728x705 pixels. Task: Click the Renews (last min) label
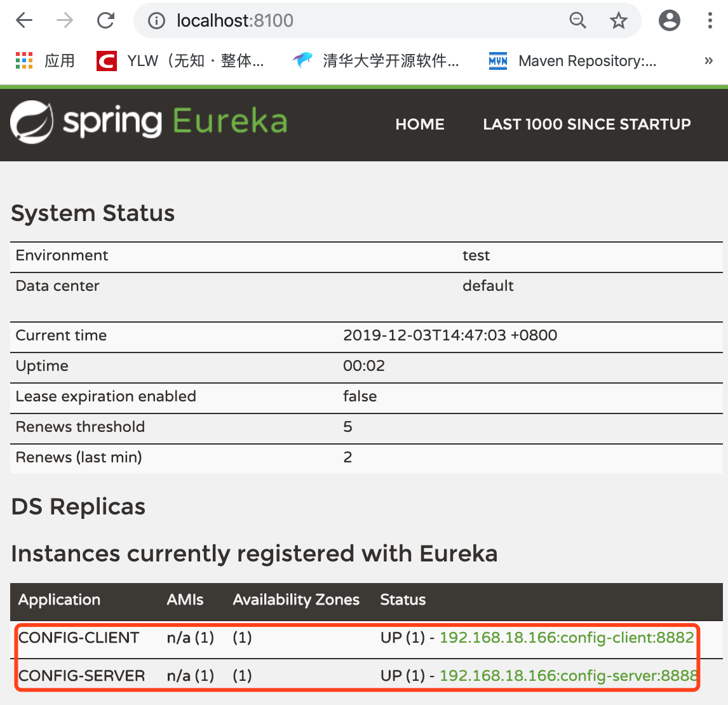click(79, 458)
